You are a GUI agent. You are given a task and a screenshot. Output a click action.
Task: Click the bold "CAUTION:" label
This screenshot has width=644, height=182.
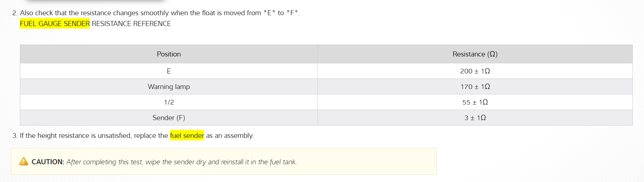tap(48, 162)
